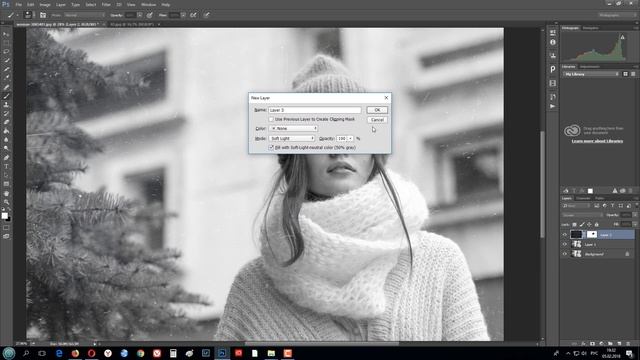640x360 pixels.
Task: Launch Firefox from the taskbar
Action: 75,353
